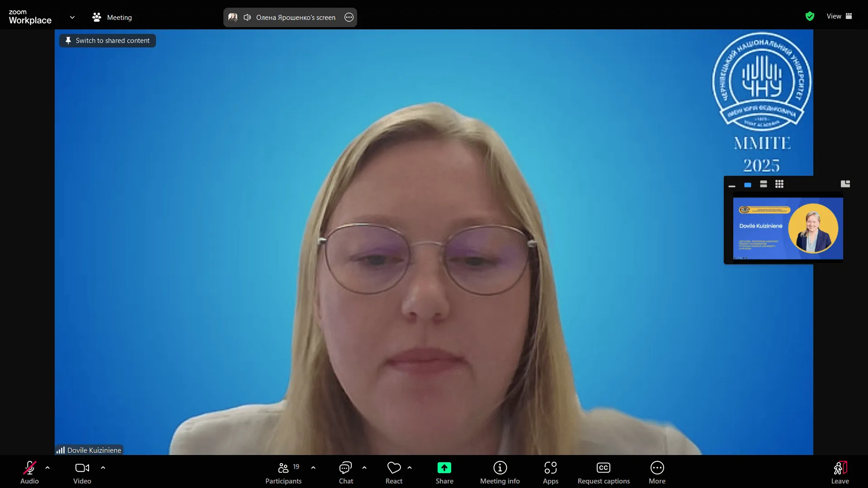Open the View layout menu
The image size is (868, 488).
pos(839,16)
